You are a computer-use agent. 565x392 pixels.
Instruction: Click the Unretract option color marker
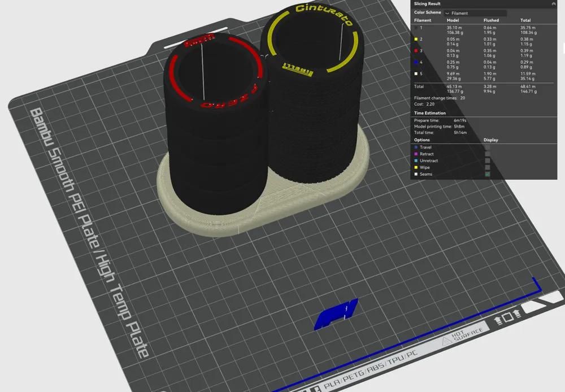416,160
